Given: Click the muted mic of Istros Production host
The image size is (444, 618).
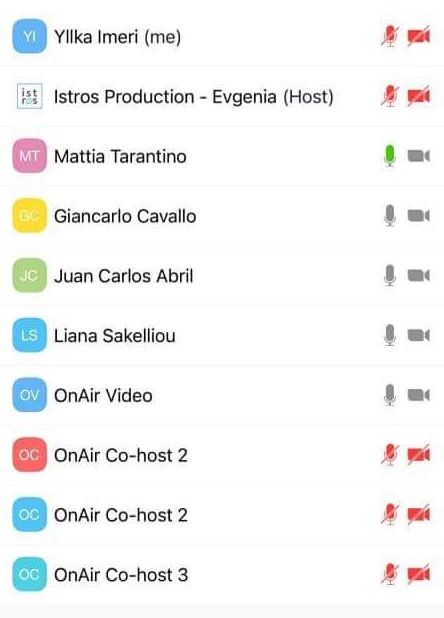Looking at the screenshot, I should coord(390,96).
